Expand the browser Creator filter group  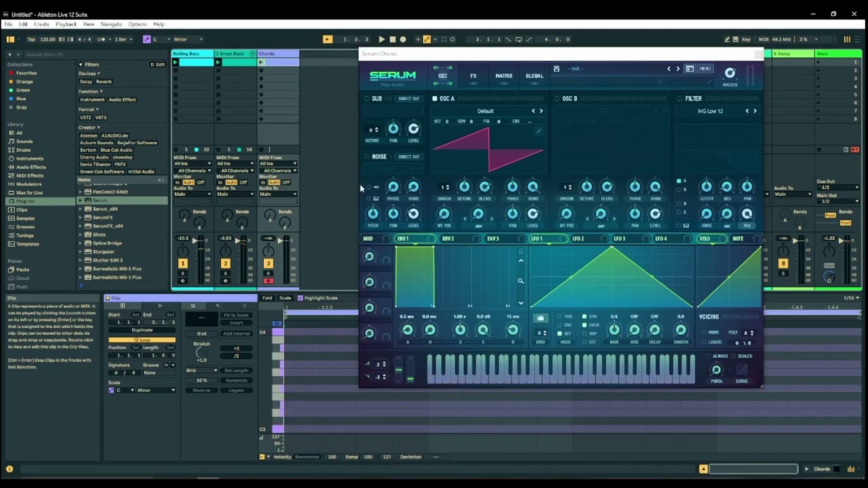89,127
